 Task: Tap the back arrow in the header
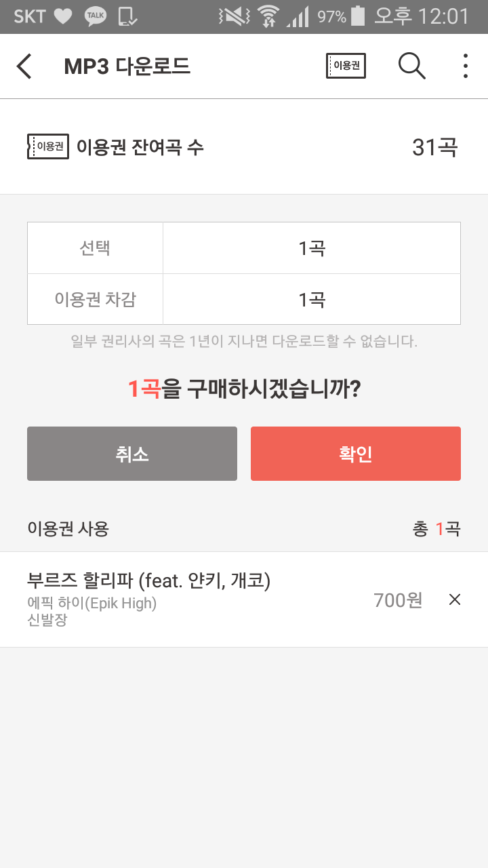click(24, 66)
